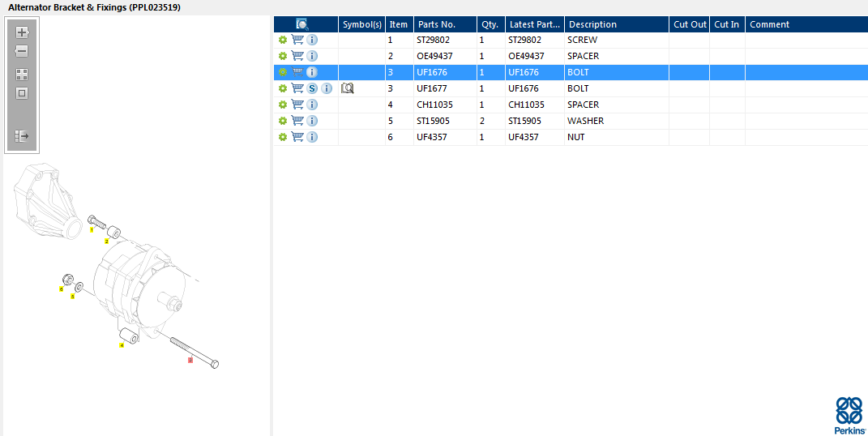The height and width of the screenshot is (436, 868).
Task: Click the Cut In column header
Action: 728,24
